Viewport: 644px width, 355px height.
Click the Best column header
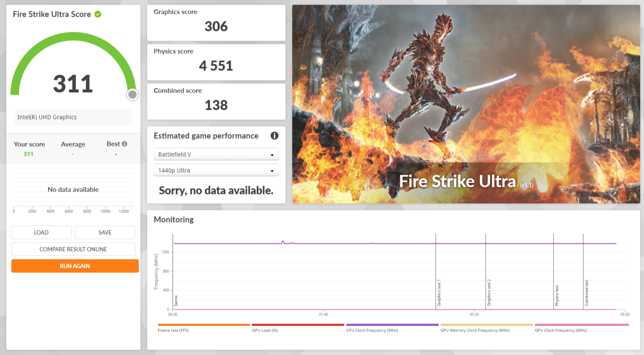pos(113,144)
